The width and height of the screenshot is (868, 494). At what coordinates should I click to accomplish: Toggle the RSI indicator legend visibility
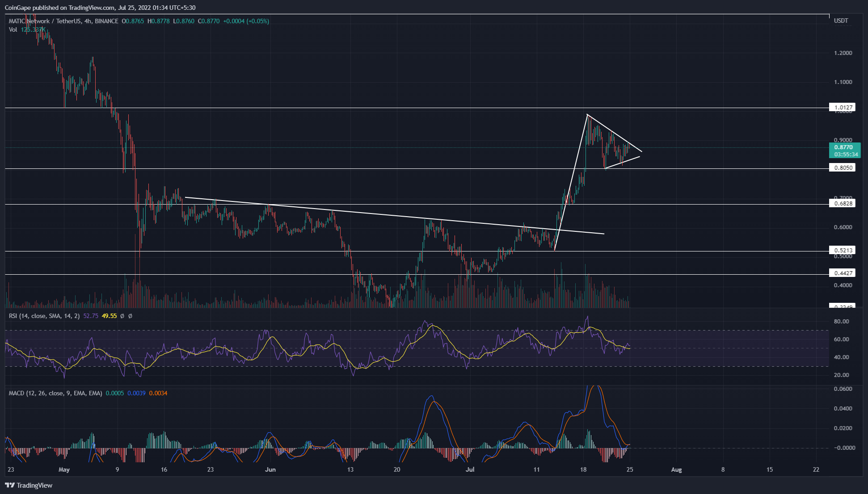point(42,316)
